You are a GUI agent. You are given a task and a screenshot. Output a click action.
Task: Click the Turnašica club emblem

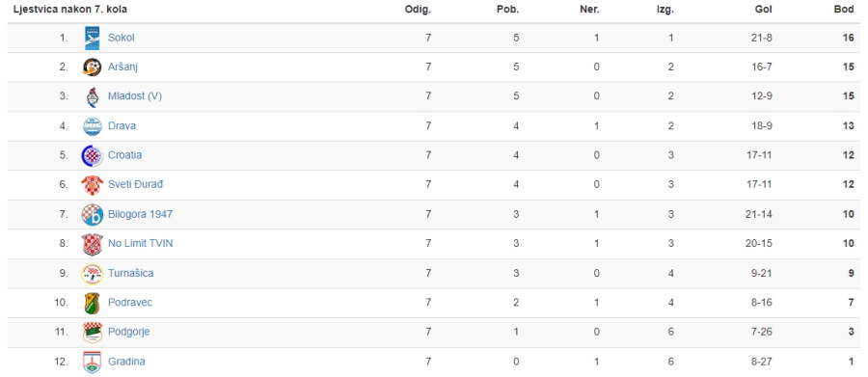click(93, 274)
